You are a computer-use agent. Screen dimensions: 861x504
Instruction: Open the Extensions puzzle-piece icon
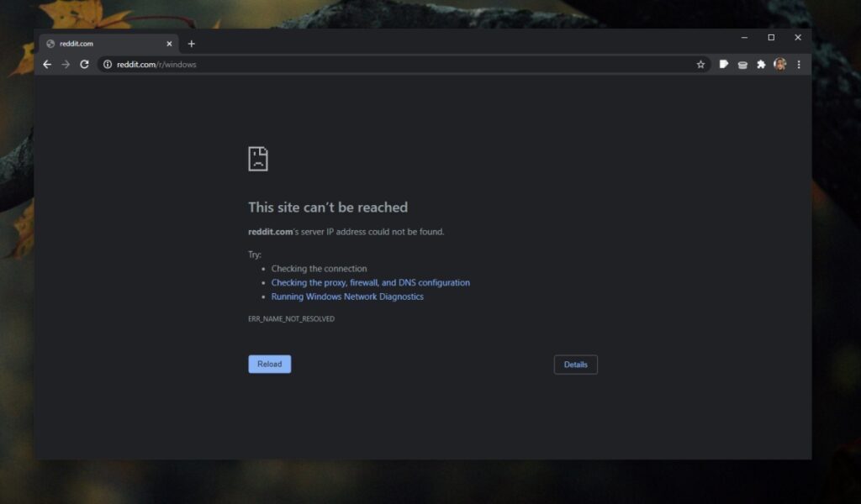(761, 64)
